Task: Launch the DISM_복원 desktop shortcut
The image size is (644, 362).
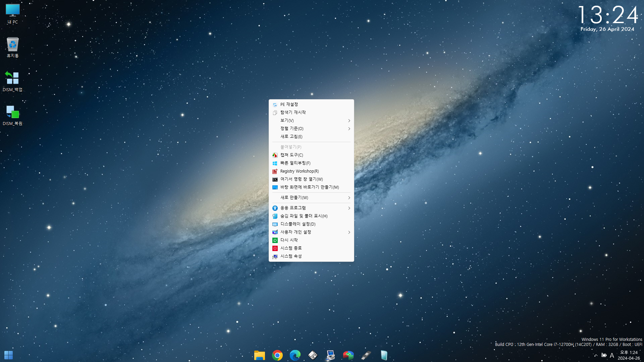Action: 13,115
